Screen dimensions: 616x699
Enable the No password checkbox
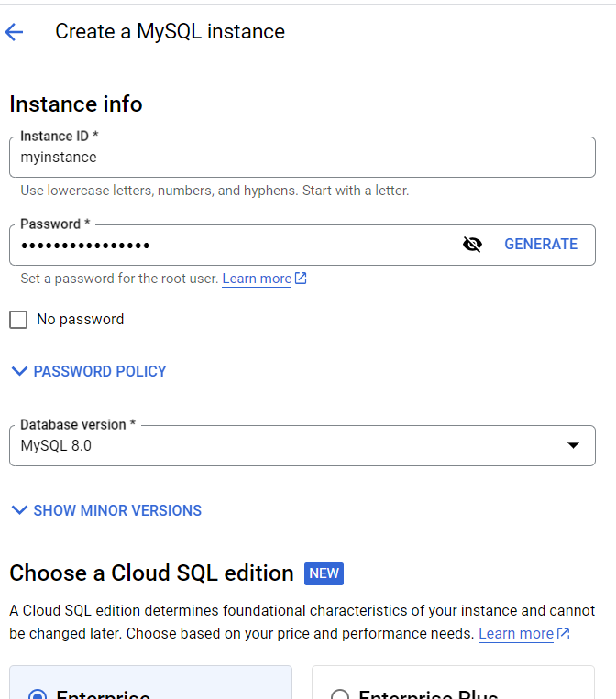click(x=18, y=320)
